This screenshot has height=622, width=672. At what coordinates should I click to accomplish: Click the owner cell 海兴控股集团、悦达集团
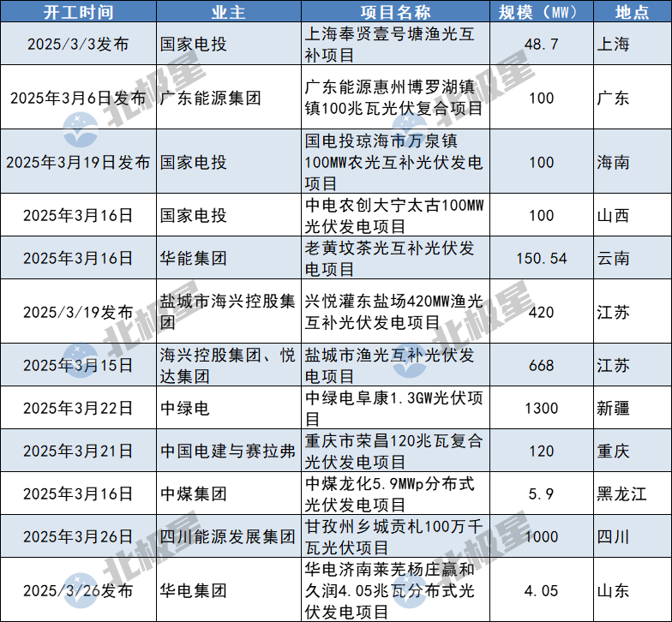coord(228,365)
